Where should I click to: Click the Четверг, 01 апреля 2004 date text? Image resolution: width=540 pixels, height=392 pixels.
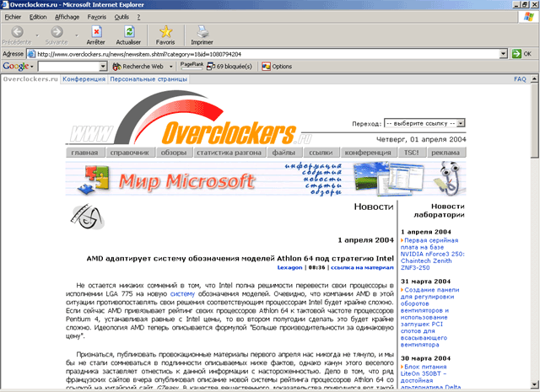coord(421,139)
